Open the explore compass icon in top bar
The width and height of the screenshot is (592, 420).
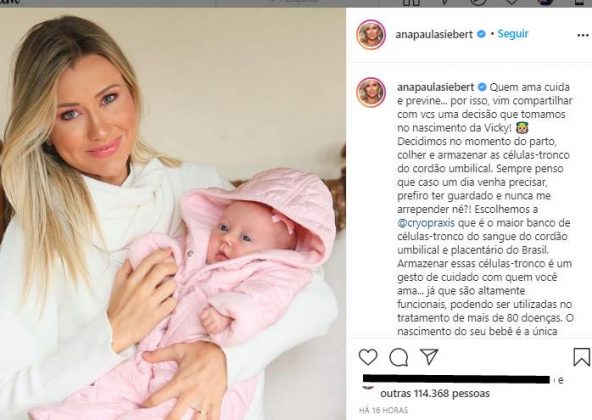tap(478, 3)
